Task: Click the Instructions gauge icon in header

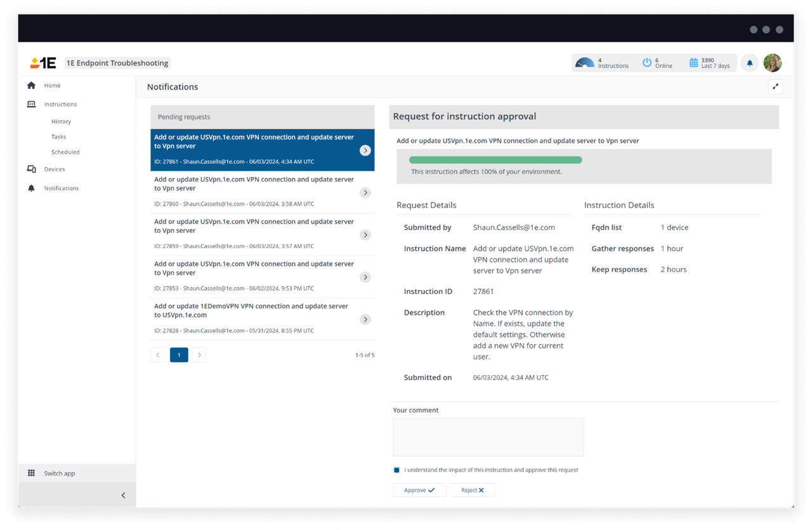Action: [584, 63]
